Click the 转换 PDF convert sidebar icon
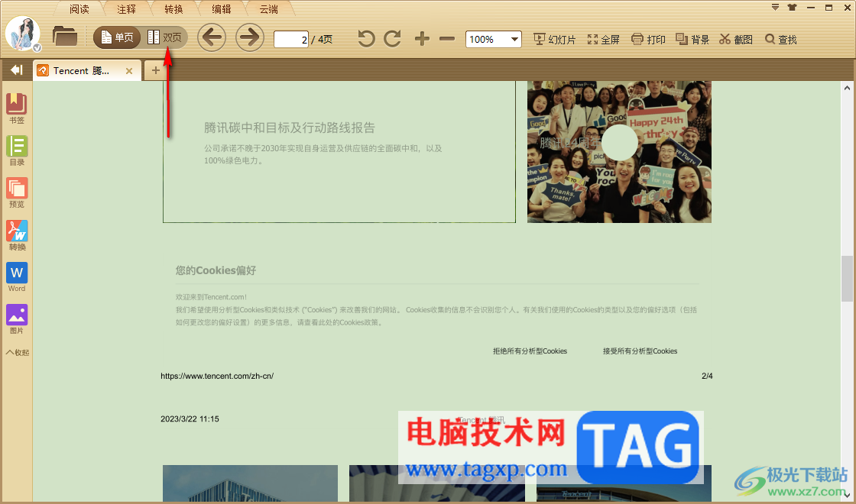The image size is (856, 504). pyautogui.click(x=16, y=235)
